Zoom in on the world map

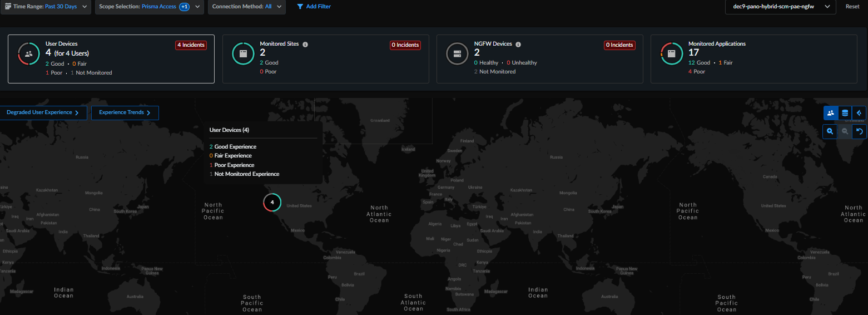830,131
